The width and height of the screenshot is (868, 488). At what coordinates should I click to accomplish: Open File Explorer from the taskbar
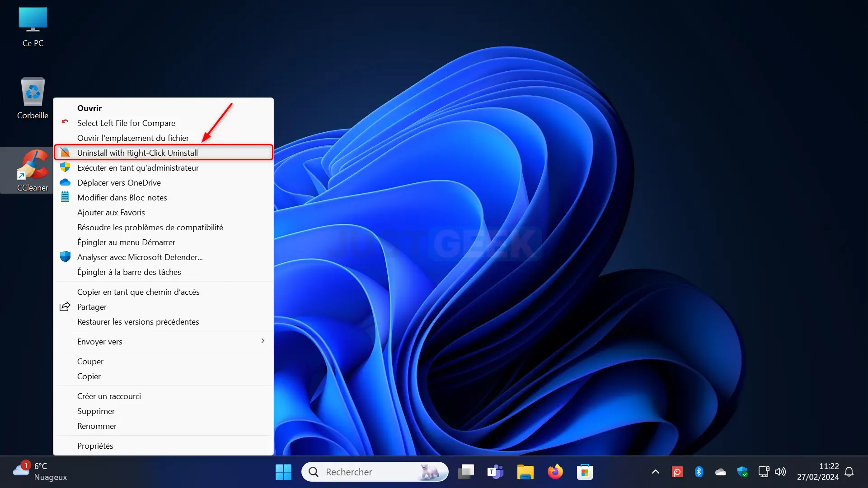point(525,472)
